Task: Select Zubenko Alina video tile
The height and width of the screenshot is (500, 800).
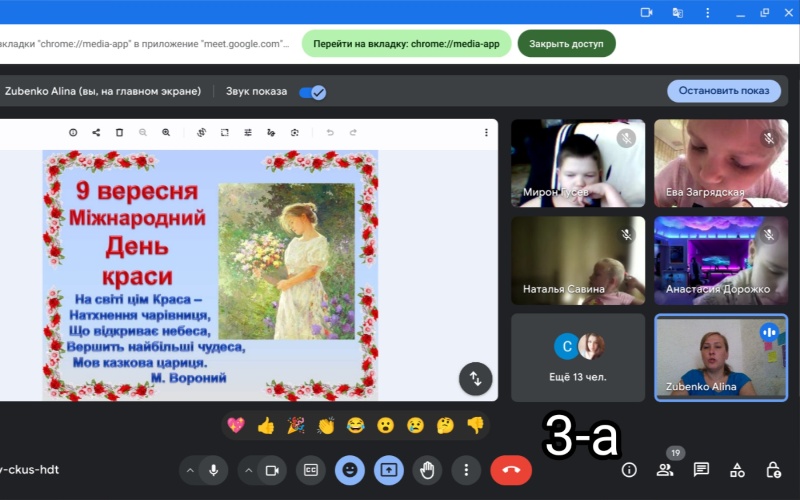Action: pyautogui.click(x=721, y=358)
